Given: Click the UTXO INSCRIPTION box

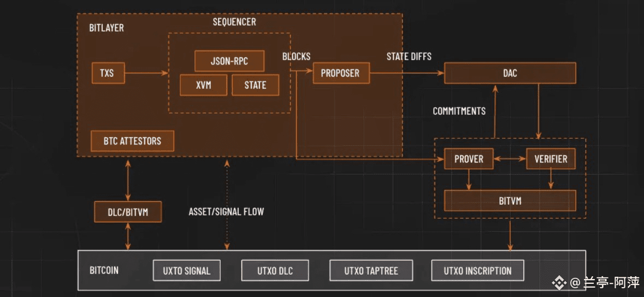Looking at the screenshot, I should [477, 271].
